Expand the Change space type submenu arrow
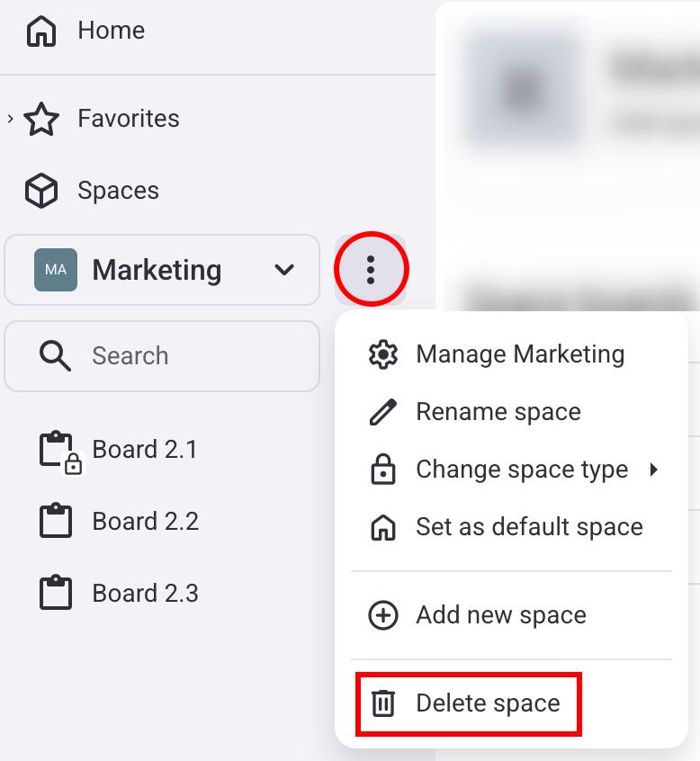 [654, 470]
